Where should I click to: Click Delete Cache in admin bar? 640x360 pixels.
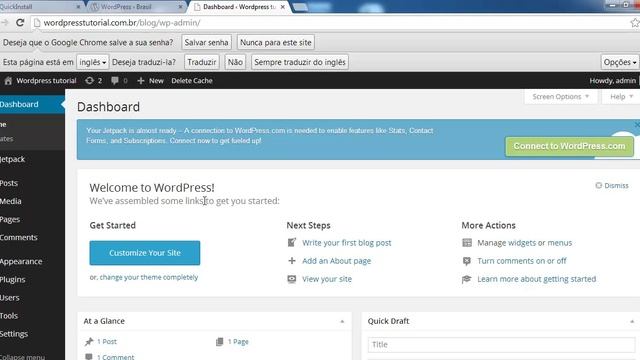(192, 81)
